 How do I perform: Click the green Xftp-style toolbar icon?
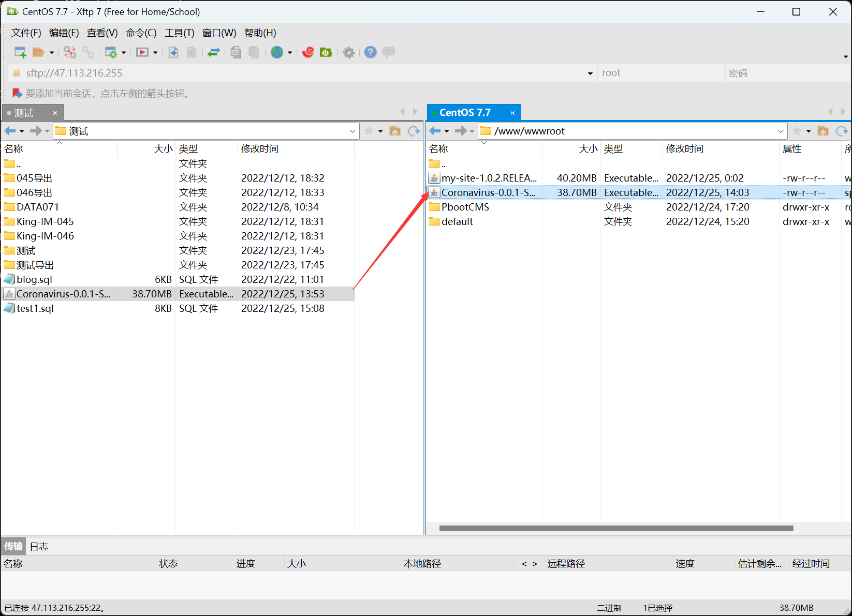pos(326,52)
